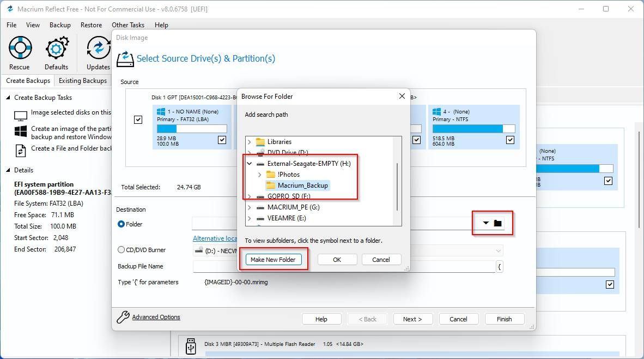Insert parameter with the { button
The height and width of the screenshot is (359, 644).
point(500,267)
